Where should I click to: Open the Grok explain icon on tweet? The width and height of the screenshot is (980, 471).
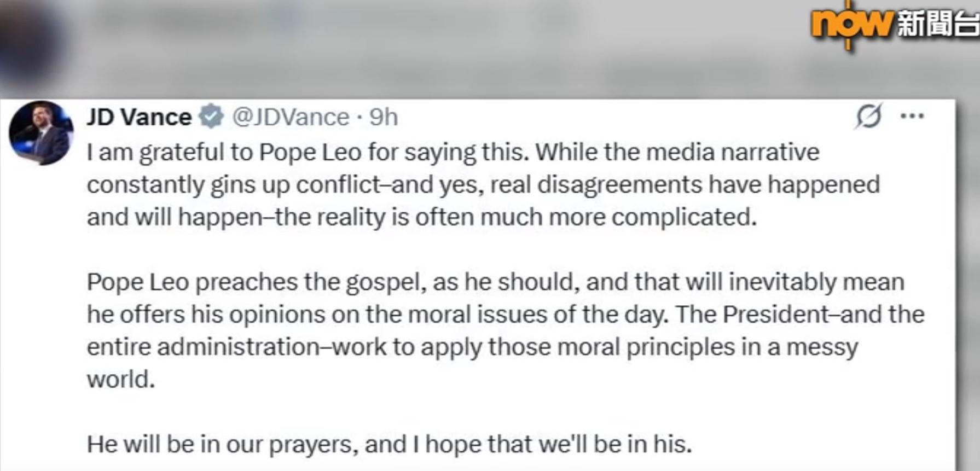[868, 115]
